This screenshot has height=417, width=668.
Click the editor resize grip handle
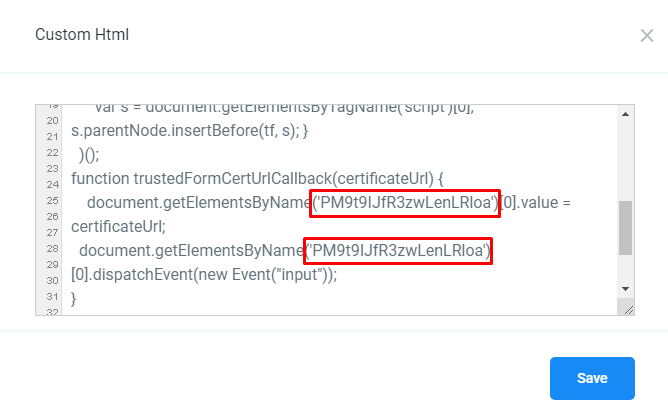coord(629,310)
